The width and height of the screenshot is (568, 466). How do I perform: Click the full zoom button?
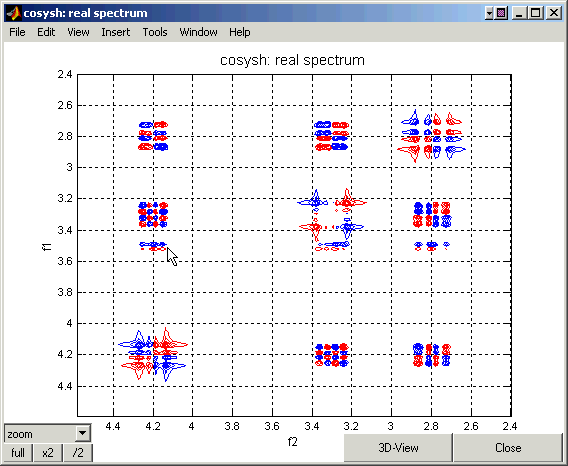click(18, 453)
